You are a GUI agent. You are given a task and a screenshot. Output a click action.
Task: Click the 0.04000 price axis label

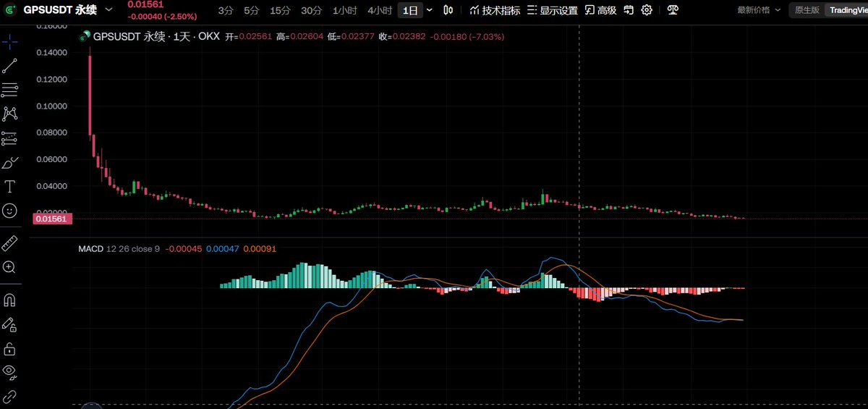(x=52, y=186)
